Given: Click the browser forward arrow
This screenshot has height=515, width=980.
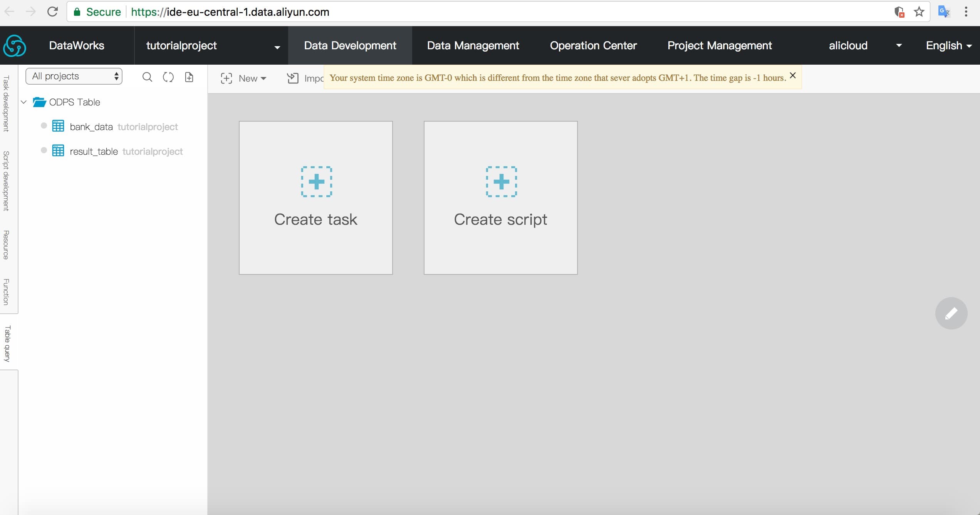Looking at the screenshot, I should tap(30, 12).
